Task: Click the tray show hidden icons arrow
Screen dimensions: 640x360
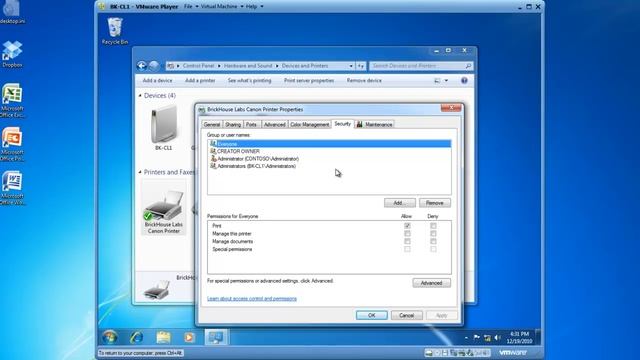Action: (466, 338)
